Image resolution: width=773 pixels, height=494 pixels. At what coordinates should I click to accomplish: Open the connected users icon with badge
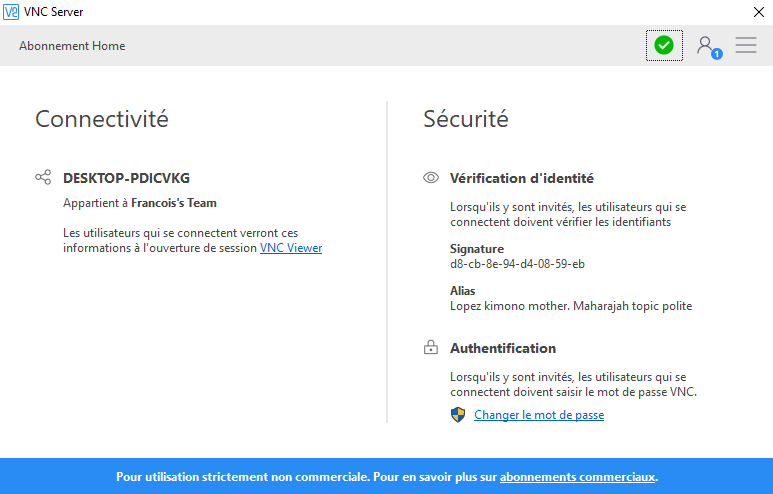709,47
